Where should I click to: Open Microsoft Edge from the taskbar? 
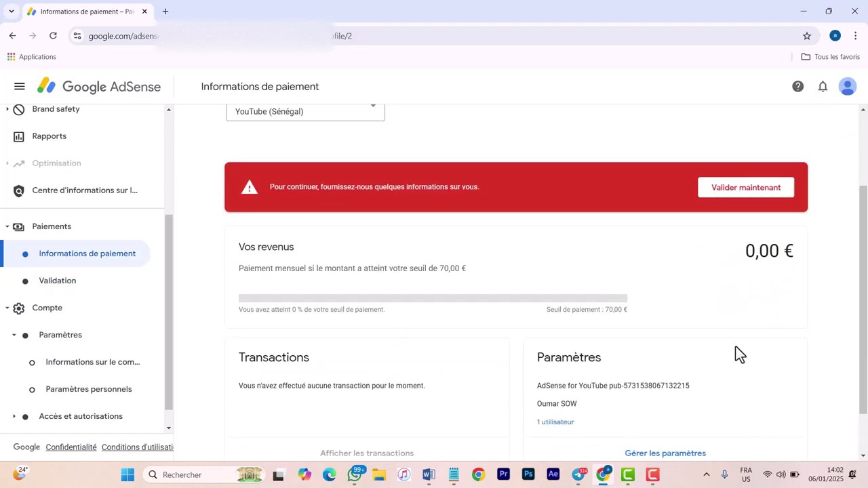330,474
